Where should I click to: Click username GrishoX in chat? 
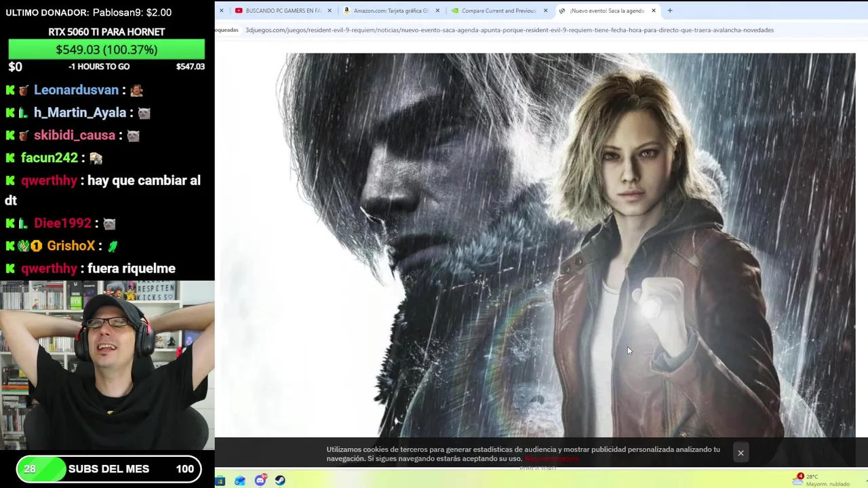71,246
